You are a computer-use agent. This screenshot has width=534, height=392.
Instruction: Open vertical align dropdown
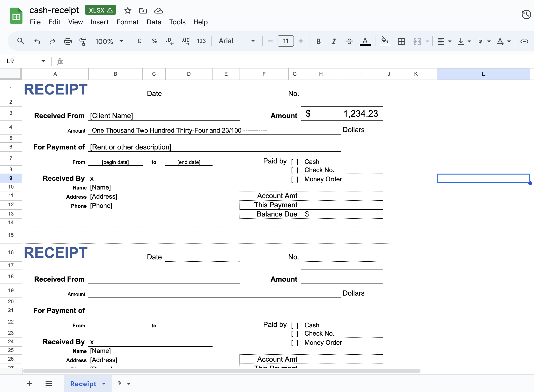point(464,41)
